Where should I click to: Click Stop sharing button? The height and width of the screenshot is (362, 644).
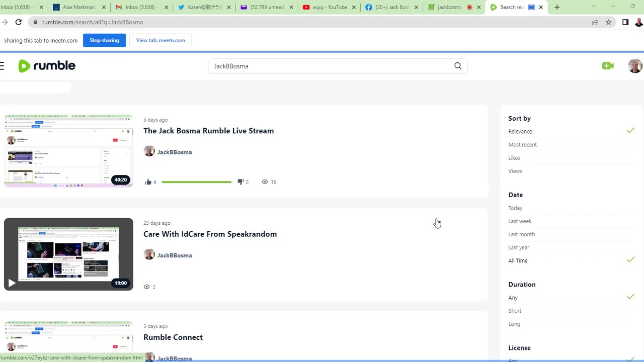104,40
